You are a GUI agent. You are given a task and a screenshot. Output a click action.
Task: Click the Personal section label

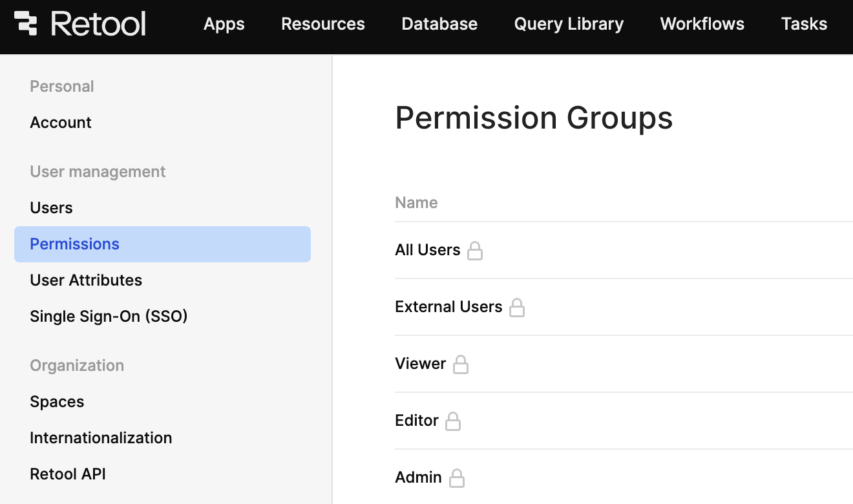click(x=62, y=86)
